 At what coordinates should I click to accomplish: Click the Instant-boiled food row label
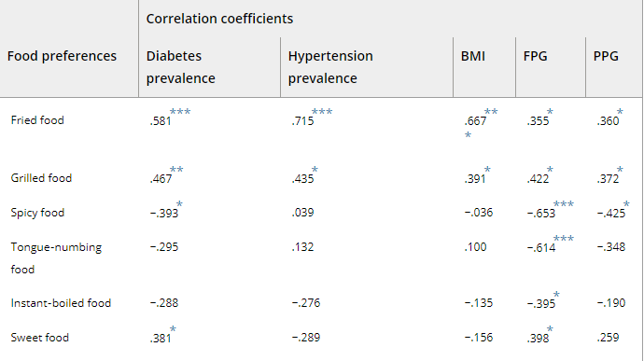pos(61,303)
